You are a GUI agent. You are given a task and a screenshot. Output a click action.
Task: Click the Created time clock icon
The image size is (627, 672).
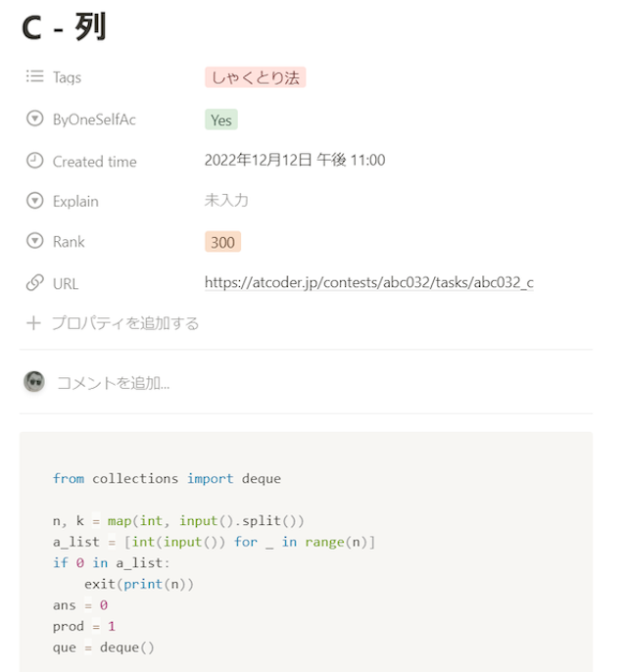click(34, 161)
